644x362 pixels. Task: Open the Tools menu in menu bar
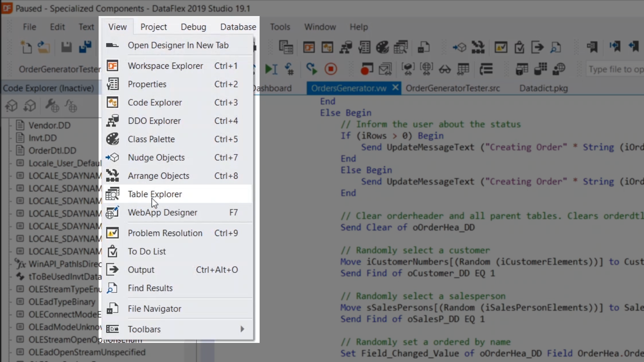280,27
